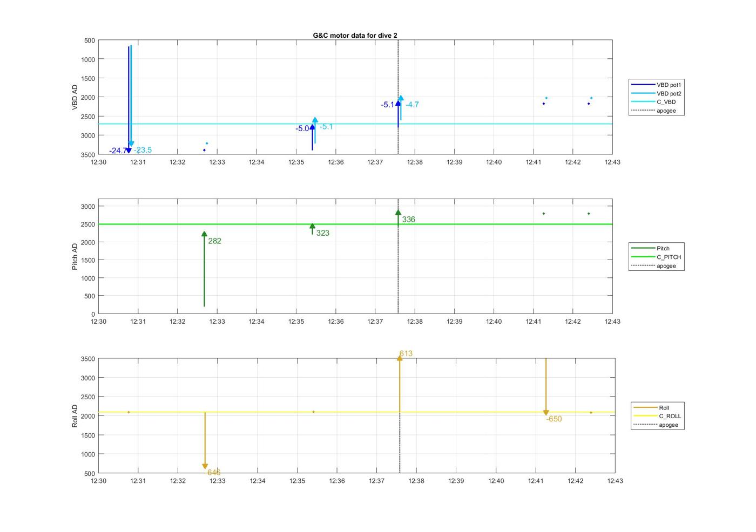Click the 'C_ROLL' legend entry
756x532 pixels.
click(x=657, y=416)
